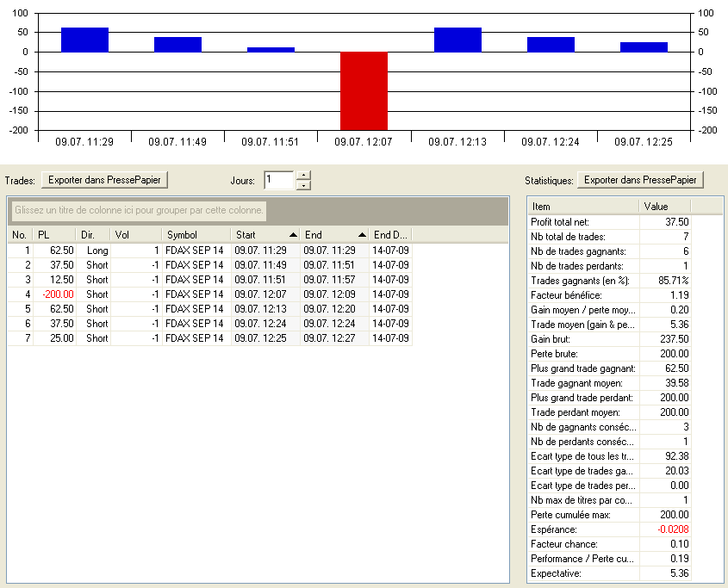Select the Long trade in row 1
The width and height of the screenshot is (728, 588).
pos(96,251)
